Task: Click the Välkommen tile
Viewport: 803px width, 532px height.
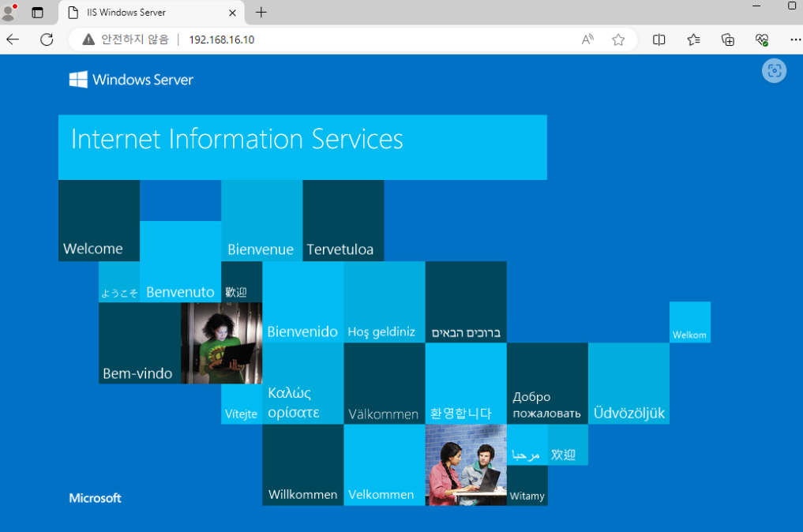Action: [x=384, y=384]
